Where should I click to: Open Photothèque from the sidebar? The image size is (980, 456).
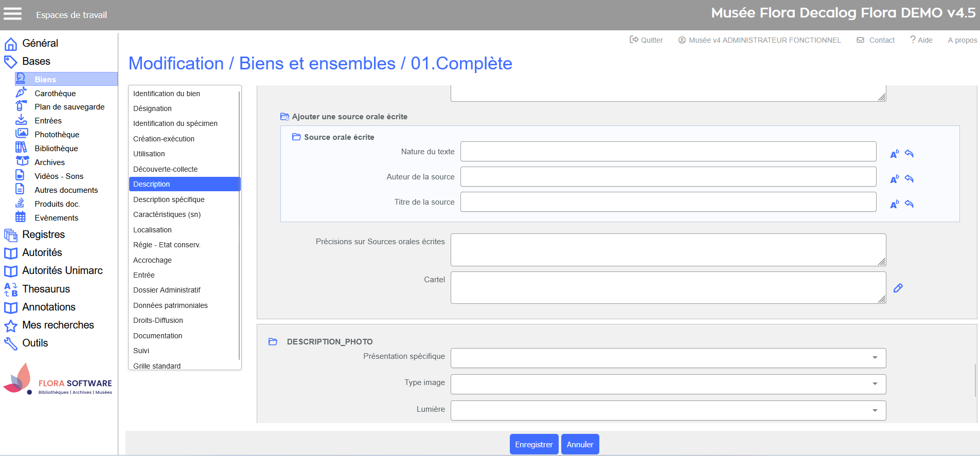tap(57, 135)
